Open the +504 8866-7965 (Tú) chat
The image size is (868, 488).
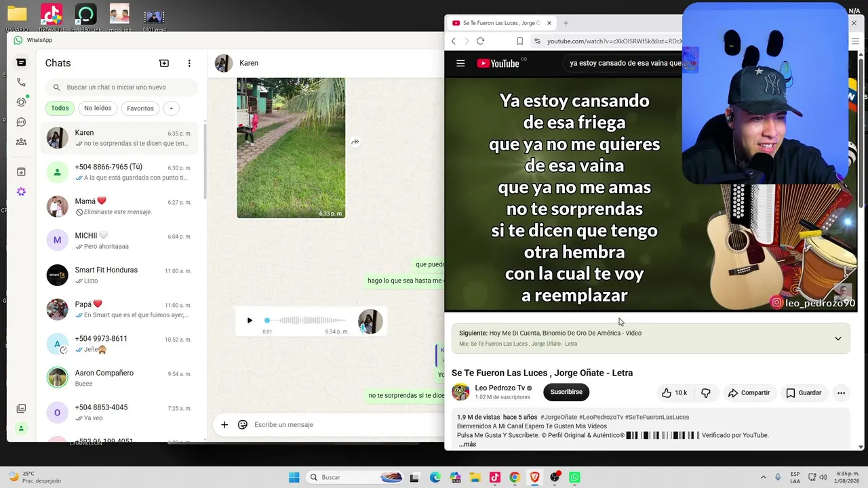point(120,172)
